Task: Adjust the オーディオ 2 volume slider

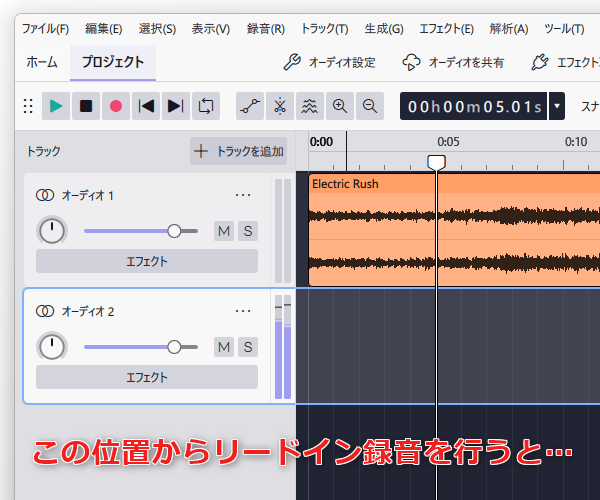Action: (141, 347)
